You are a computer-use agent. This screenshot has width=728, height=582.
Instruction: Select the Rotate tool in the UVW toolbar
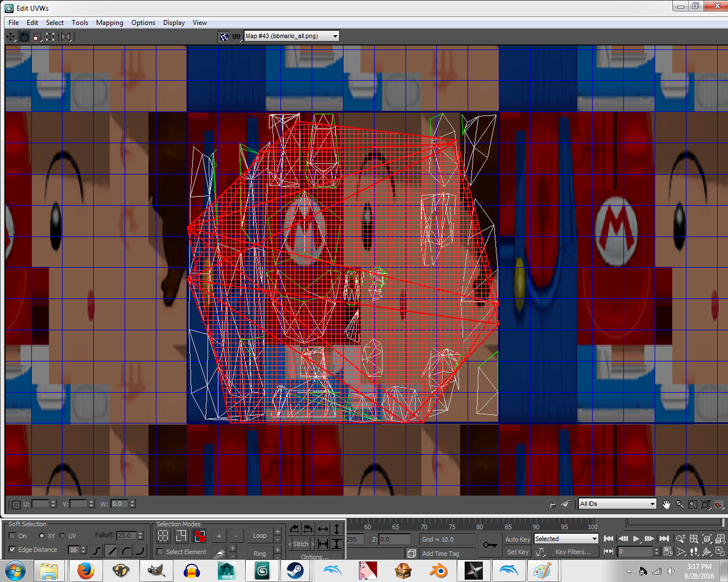24,37
